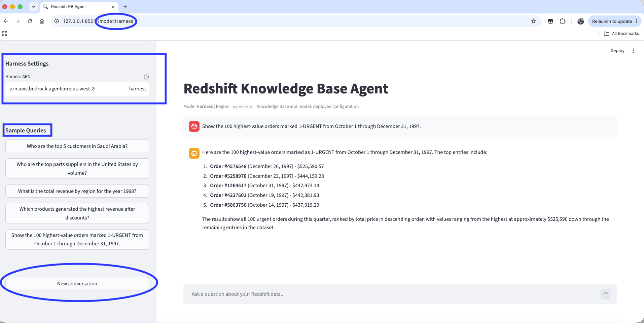Image resolution: width=644 pixels, height=323 pixels.
Task: Send the message with the up arrow button
Action: [x=606, y=294]
